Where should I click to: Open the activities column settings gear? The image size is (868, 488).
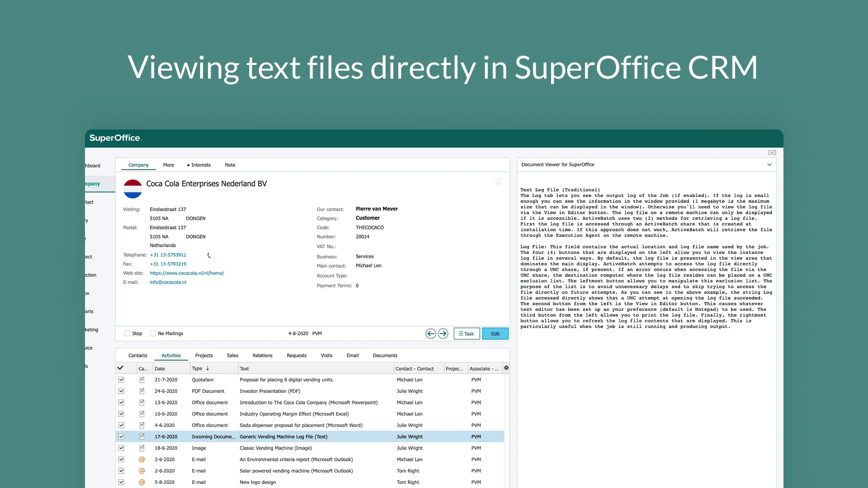click(506, 368)
